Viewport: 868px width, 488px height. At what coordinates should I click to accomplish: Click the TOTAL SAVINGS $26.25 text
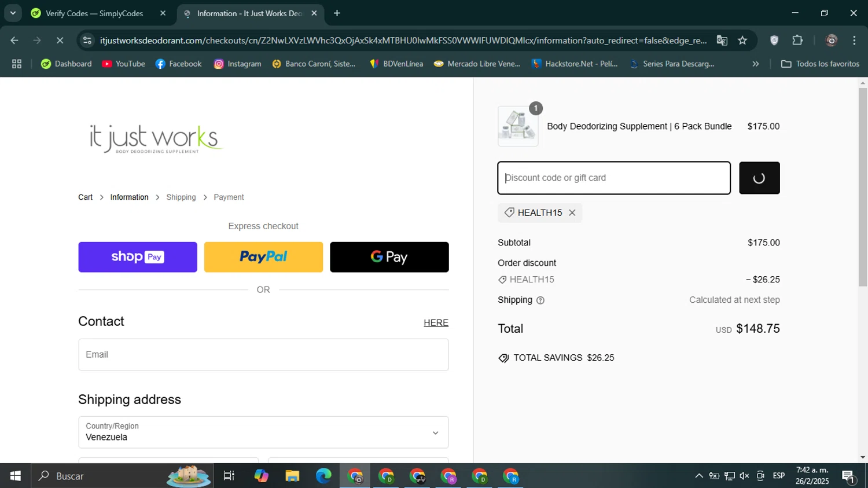coord(564,358)
